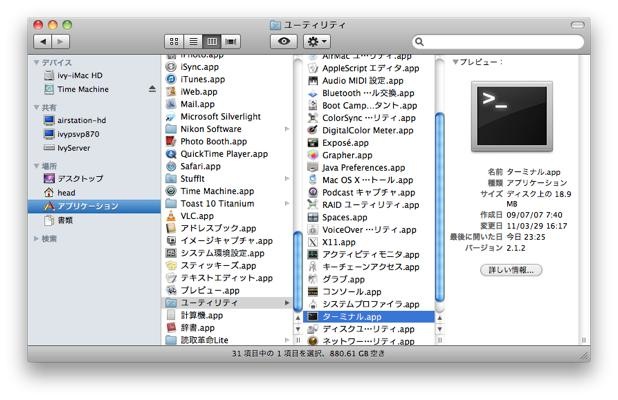Expand the 検索 sidebar section
This screenshot has height=400, width=618.
(37, 239)
